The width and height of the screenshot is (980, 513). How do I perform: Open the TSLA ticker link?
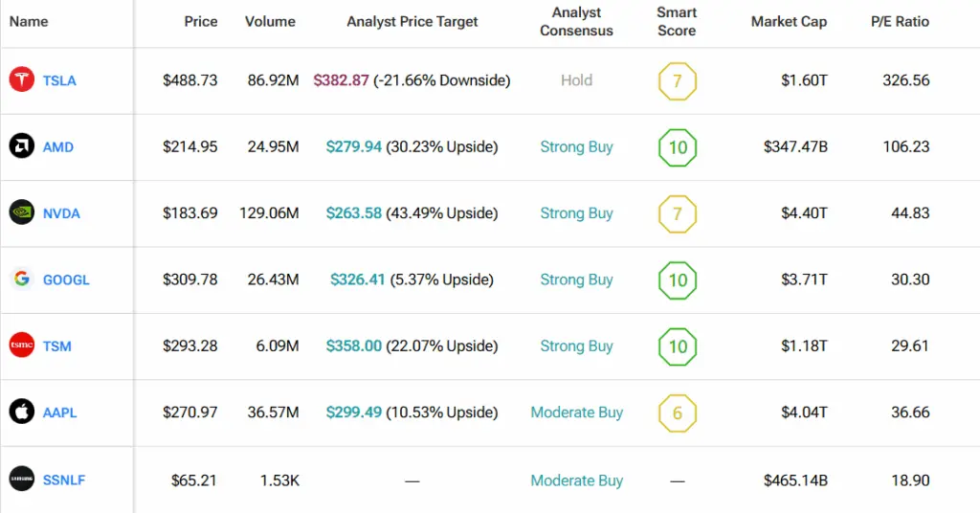click(x=59, y=81)
